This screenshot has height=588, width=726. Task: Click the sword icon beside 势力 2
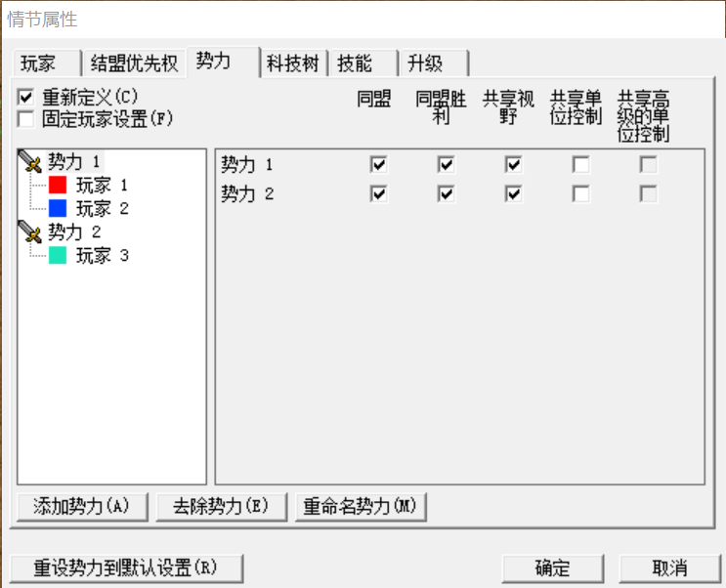click(31, 232)
